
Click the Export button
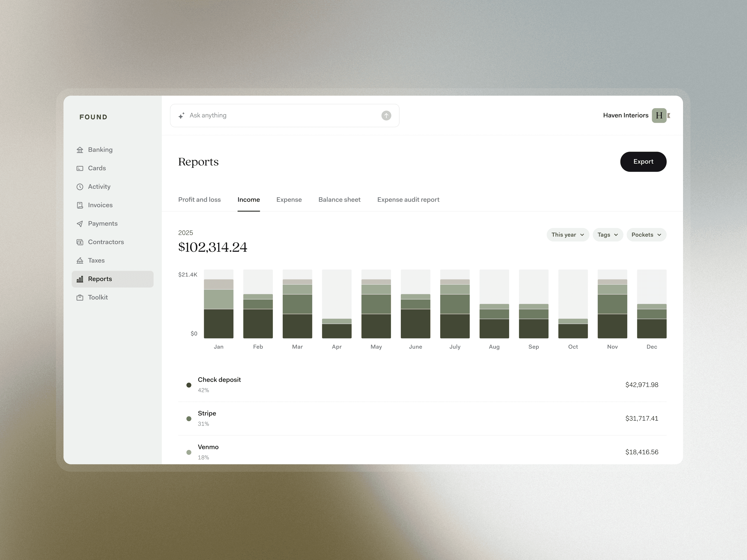pyautogui.click(x=643, y=162)
